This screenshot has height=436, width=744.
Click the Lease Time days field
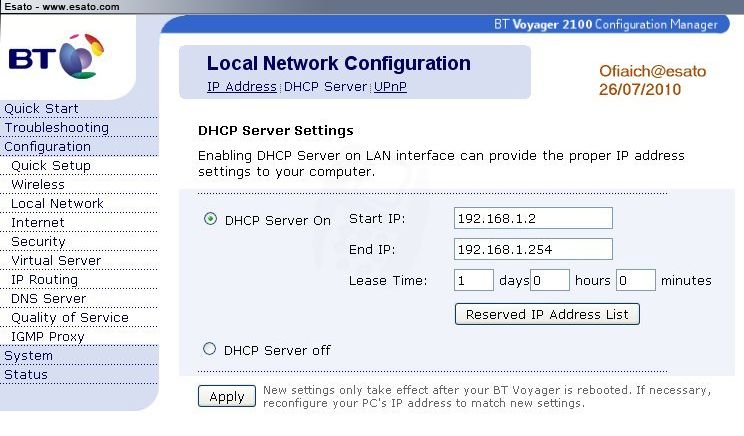click(474, 280)
